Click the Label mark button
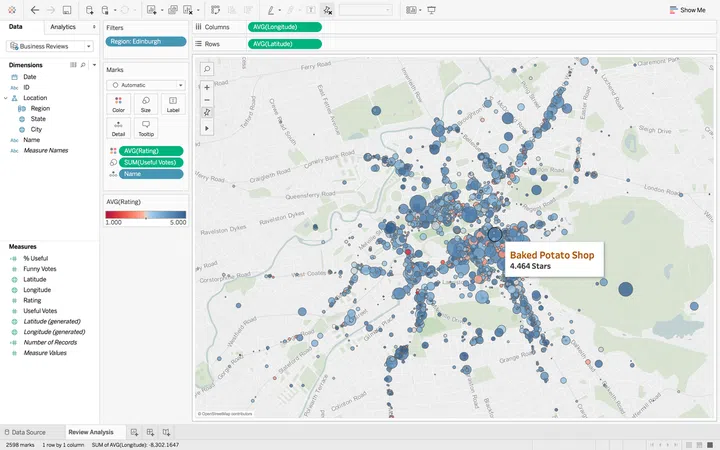The height and width of the screenshot is (450, 720). coord(173,103)
